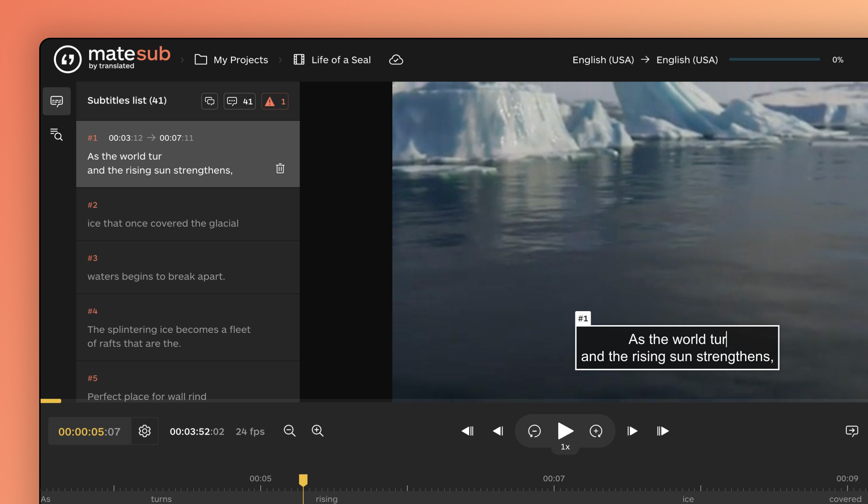Click the translation progress bar at 0%
The width and height of the screenshot is (868, 504).
pos(774,60)
